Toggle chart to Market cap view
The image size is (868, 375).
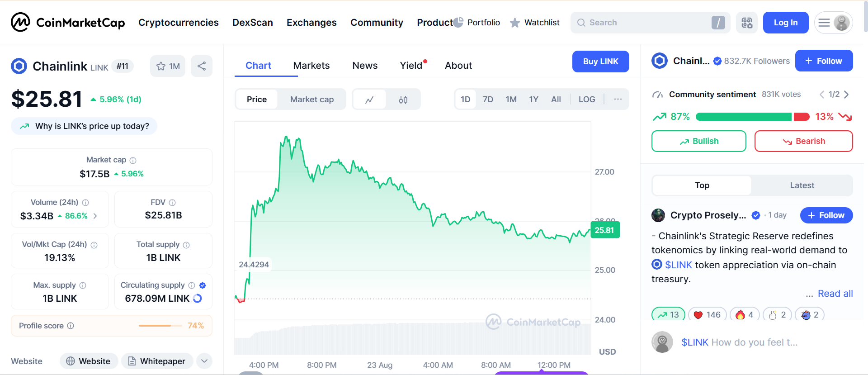click(x=311, y=100)
